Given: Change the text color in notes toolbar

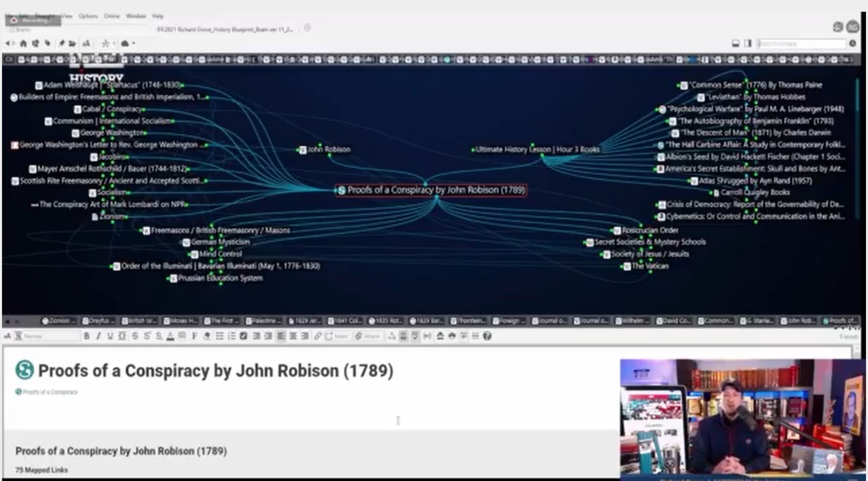Looking at the screenshot, I should (171, 336).
